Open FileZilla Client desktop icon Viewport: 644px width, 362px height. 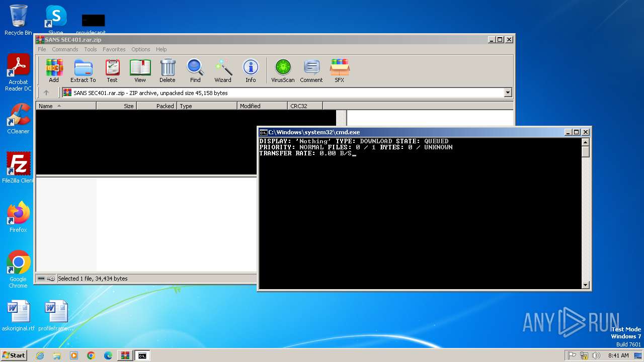[18, 167]
